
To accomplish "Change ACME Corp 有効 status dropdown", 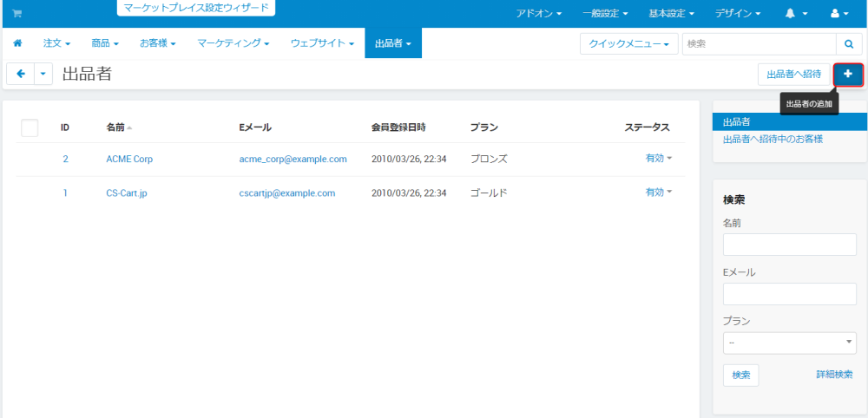I will point(658,159).
